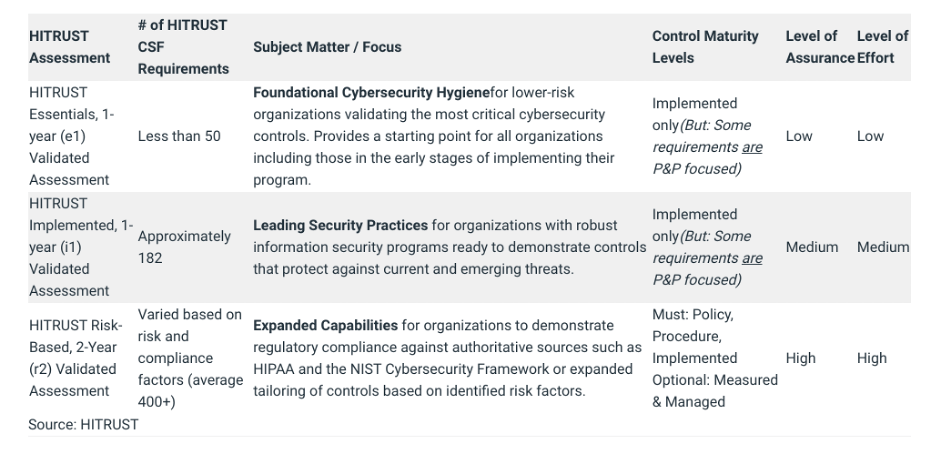942x454 pixels.
Task: Click 'Leading Security Practices' bold text
Action: [340, 225]
